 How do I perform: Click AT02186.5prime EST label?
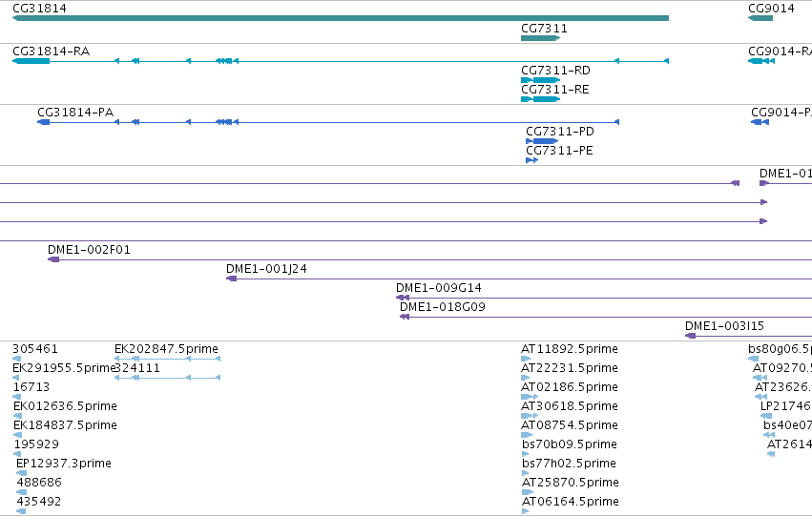[569, 387]
